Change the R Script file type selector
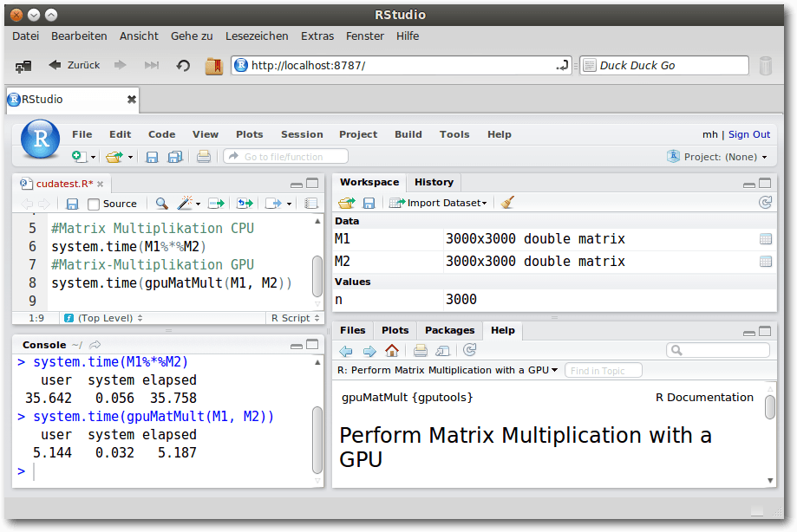 click(296, 318)
